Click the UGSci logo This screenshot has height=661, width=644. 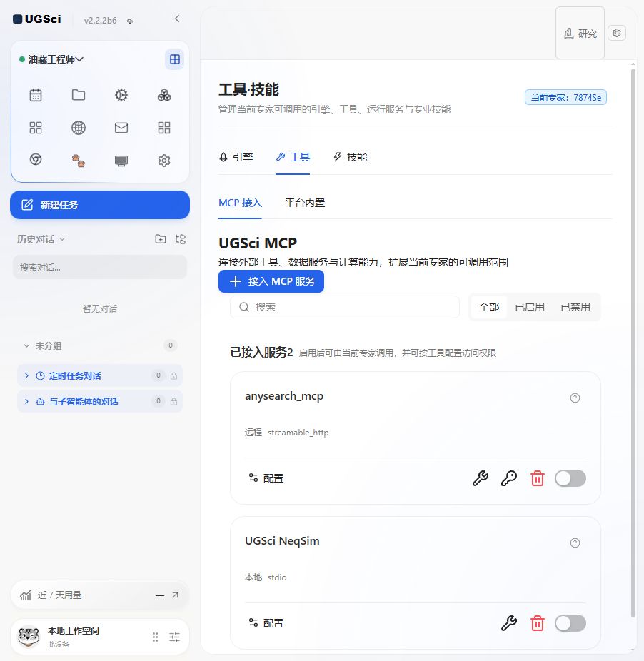[36, 19]
